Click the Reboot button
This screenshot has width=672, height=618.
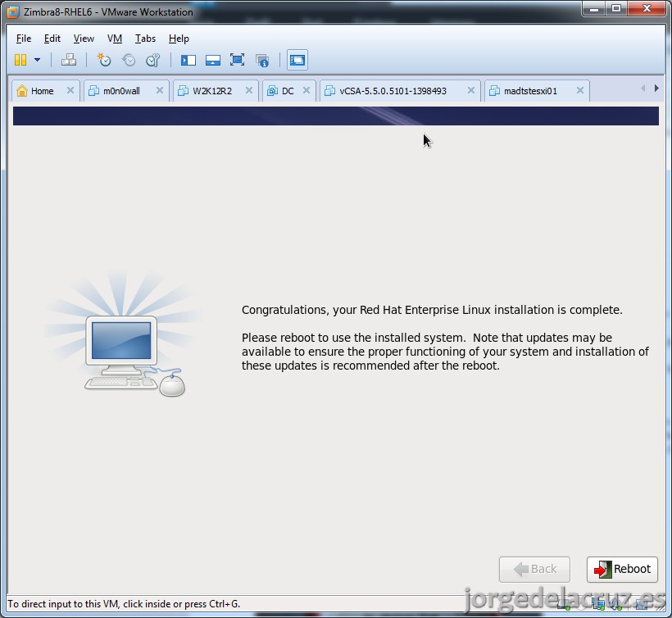(622, 569)
